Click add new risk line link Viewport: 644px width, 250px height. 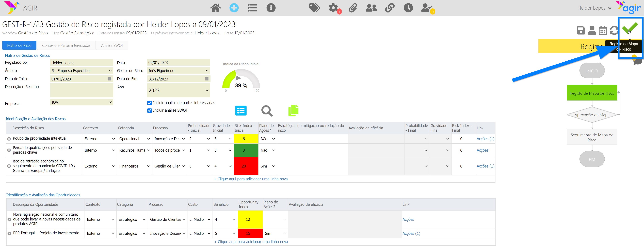(x=250, y=179)
